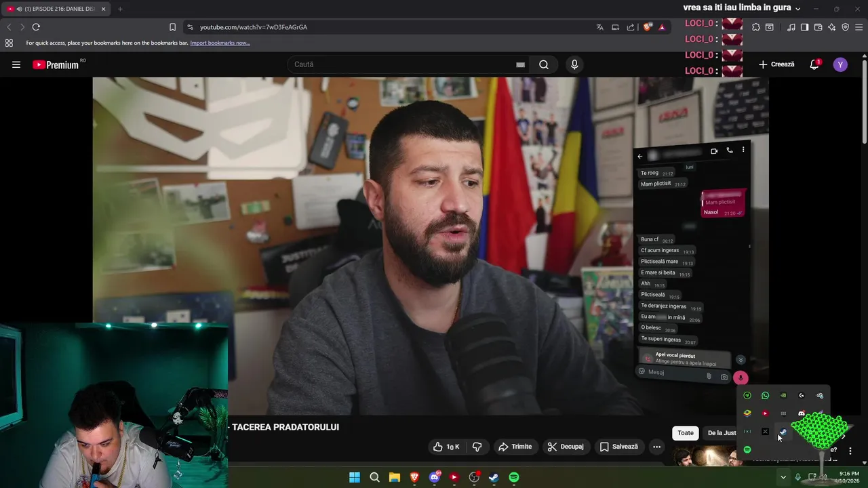Go back in browser history
This screenshot has width=868, height=488.
9,27
